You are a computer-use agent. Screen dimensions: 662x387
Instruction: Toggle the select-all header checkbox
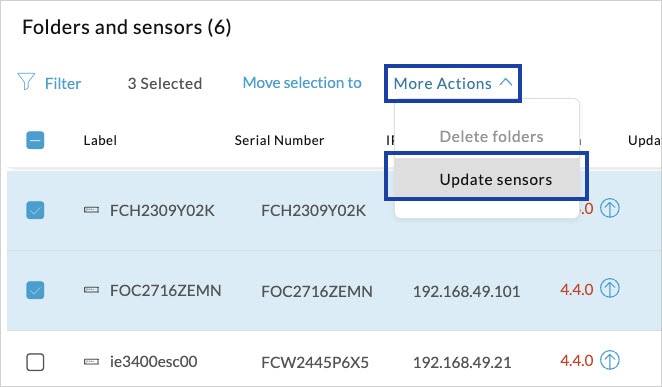(x=35, y=140)
